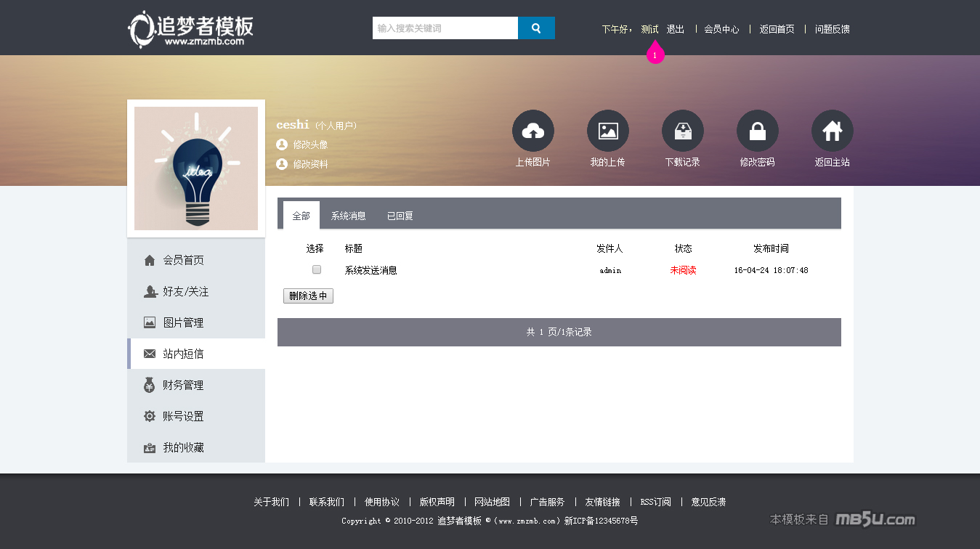Open 财务管理 in the sidebar

tap(183, 385)
